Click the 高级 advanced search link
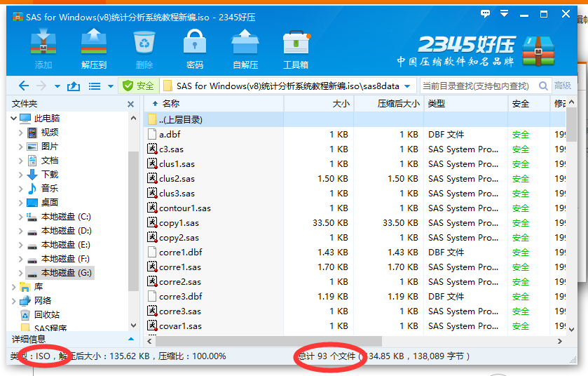The width and height of the screenshot is (588, 376). click(563, 86)
